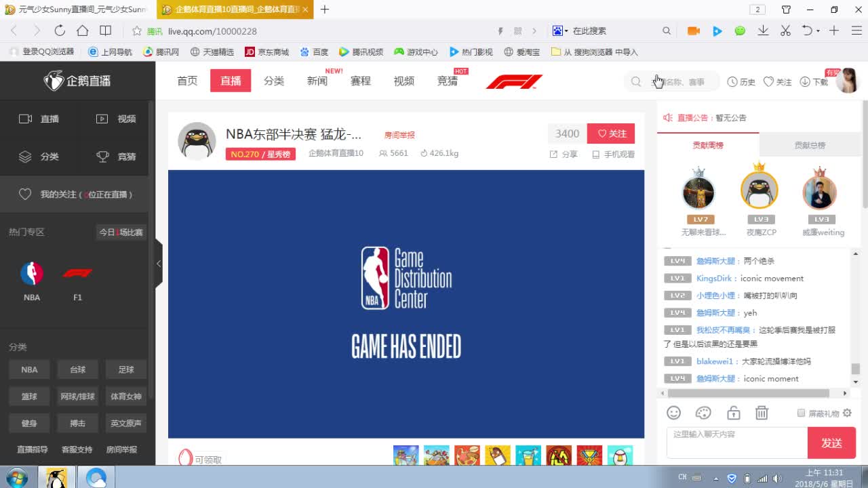Click the 房间举报 report link
The image size is (868, 488).
coord(399,135)
